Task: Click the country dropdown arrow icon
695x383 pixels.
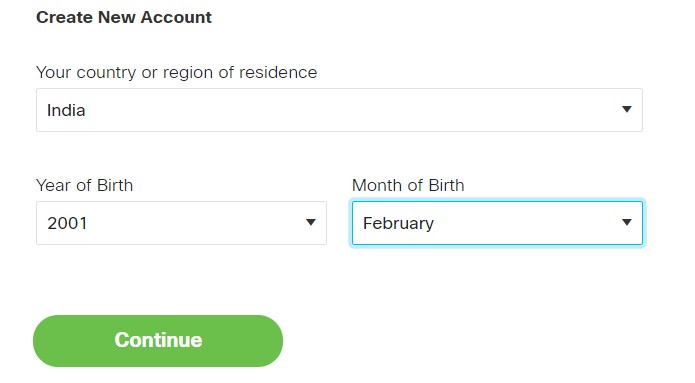Action: pos(626,109)
